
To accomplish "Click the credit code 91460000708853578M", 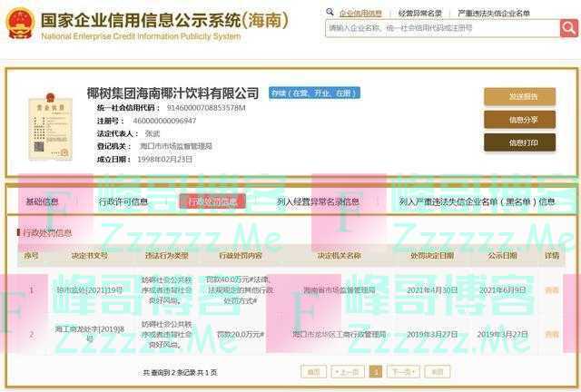I will pos(206,108).
